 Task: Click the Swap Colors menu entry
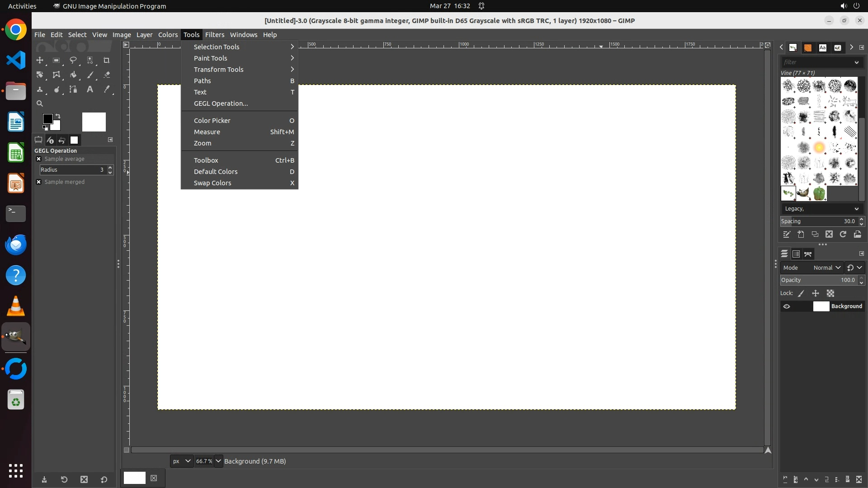point(212,183)
